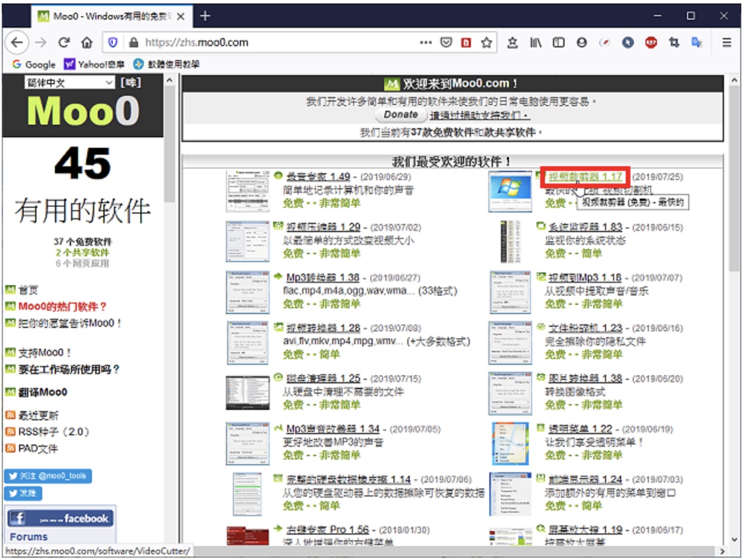The width and height of the screenshot is (750, 560).
Task: Open the Google bookmark
Action: point(34,64)
